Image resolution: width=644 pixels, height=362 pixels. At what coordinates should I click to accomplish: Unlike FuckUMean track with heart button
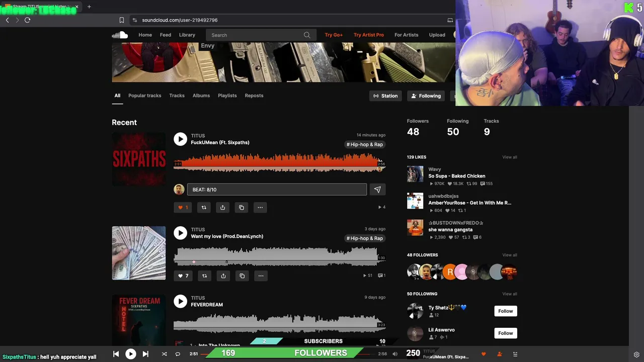coord(183,207)
